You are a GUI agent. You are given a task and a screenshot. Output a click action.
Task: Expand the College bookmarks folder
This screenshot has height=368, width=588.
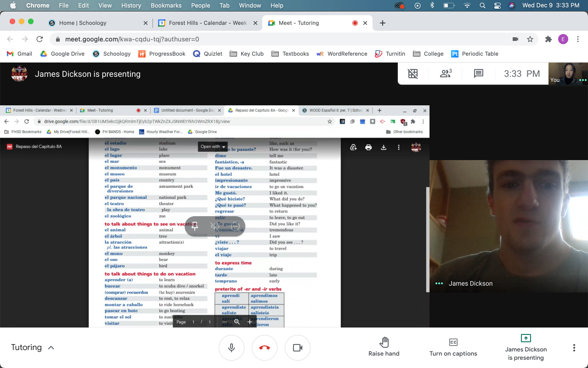click(428, 54)
